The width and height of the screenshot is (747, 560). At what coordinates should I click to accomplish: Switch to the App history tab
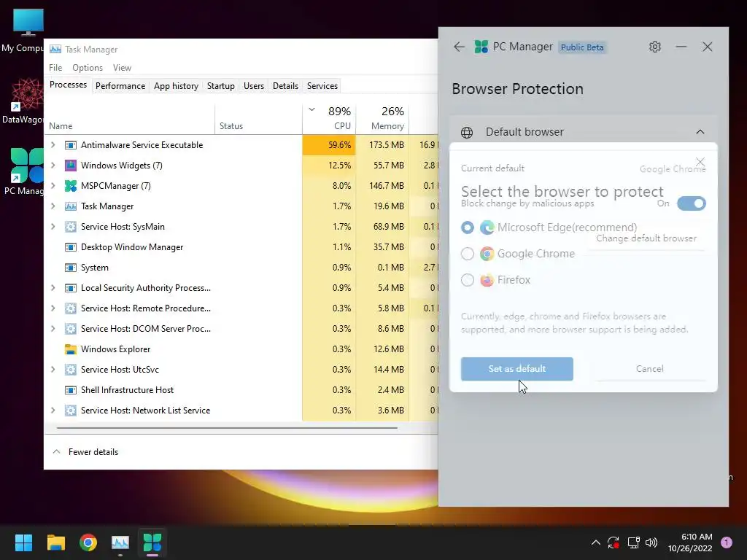[176, 86]
